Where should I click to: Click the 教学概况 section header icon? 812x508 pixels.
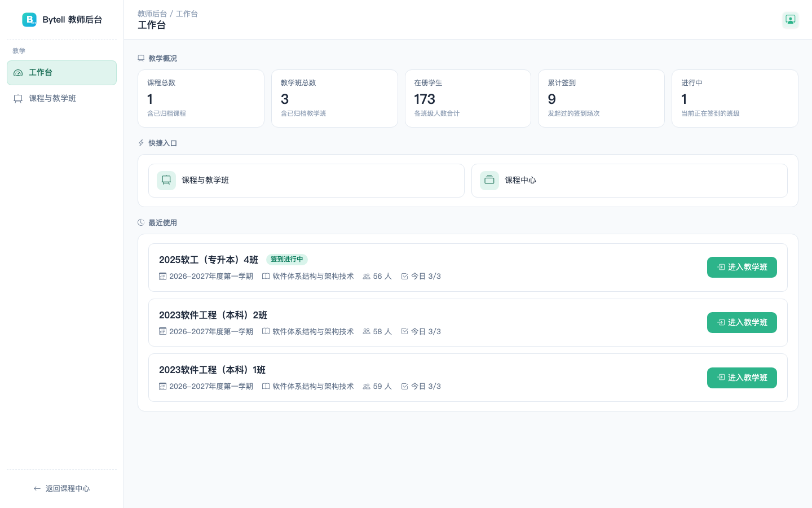click(x=141, y=58)
